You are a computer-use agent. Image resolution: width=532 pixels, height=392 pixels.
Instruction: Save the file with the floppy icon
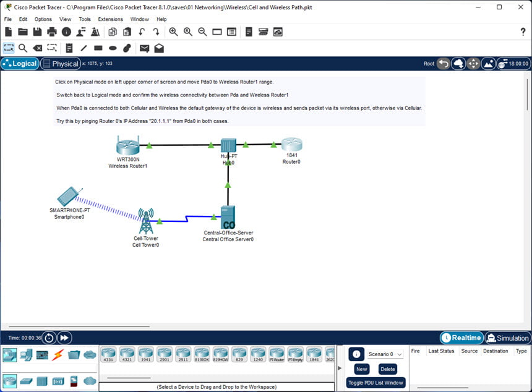click(37, 32)
